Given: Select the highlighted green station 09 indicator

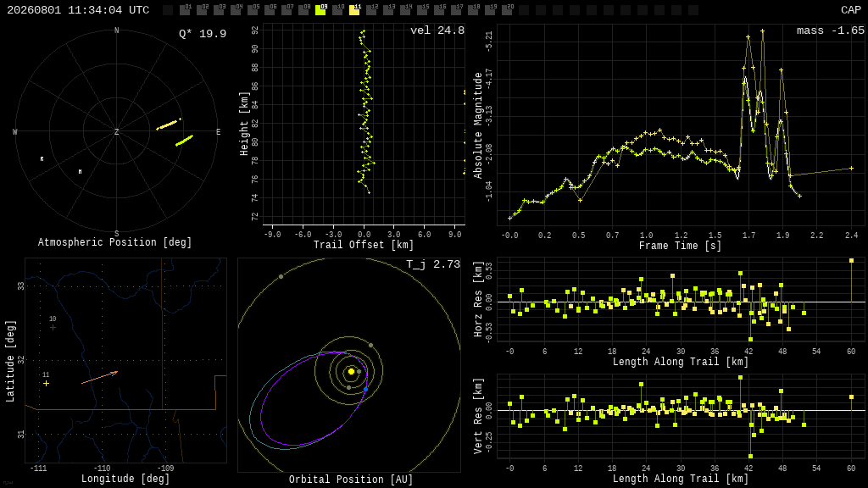Looking at the screenshot, I should 320,9.
